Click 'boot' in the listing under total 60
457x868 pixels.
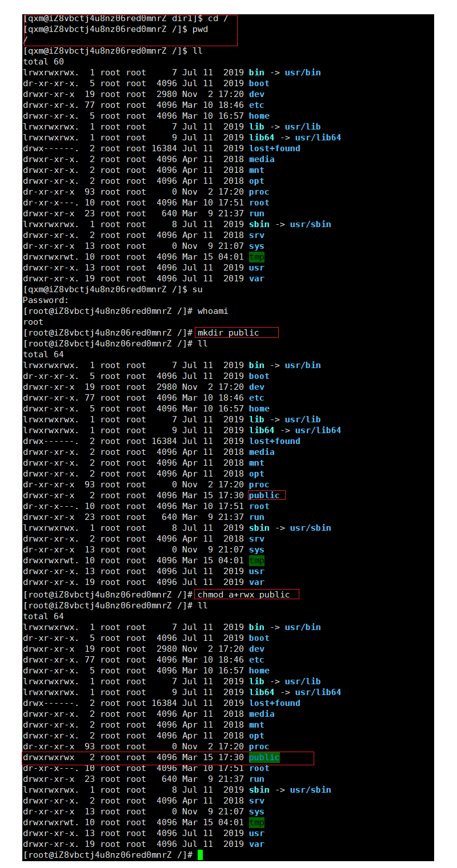point(259,83)
